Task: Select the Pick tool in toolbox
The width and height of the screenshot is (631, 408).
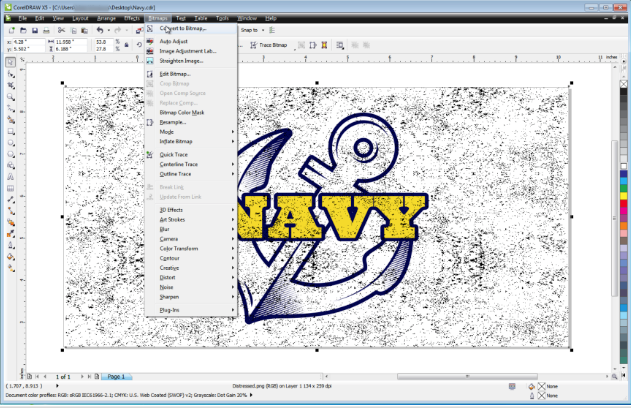Action: [11, 62]
